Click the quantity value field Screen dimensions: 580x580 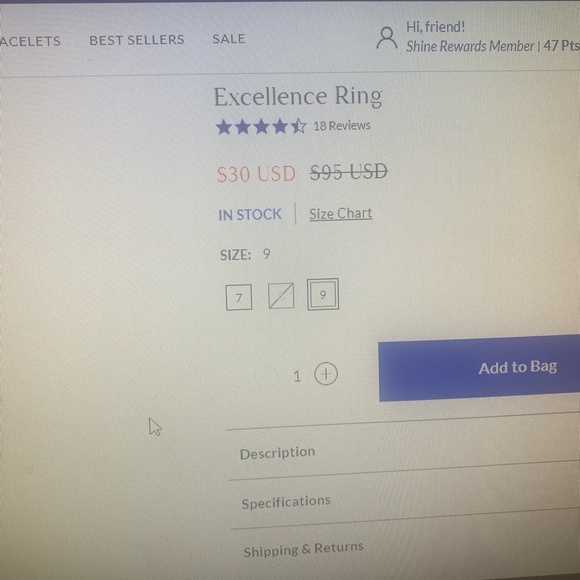(297, 377)
